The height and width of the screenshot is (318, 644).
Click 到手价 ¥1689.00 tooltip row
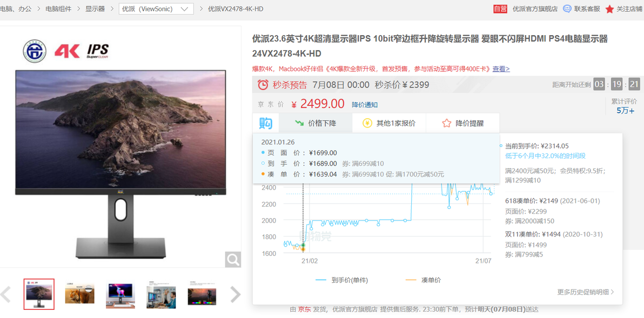pos(323,164)
